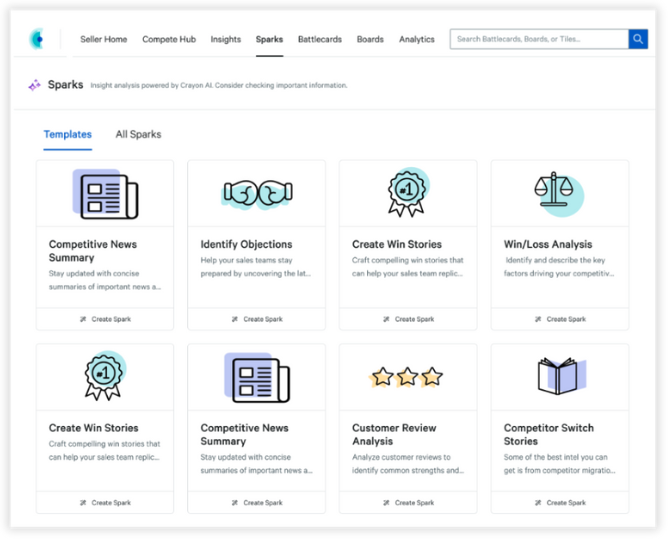Click the open book Competitor Switch icon
This screenshot has width=670, height=539.
[x=558, y=376]
